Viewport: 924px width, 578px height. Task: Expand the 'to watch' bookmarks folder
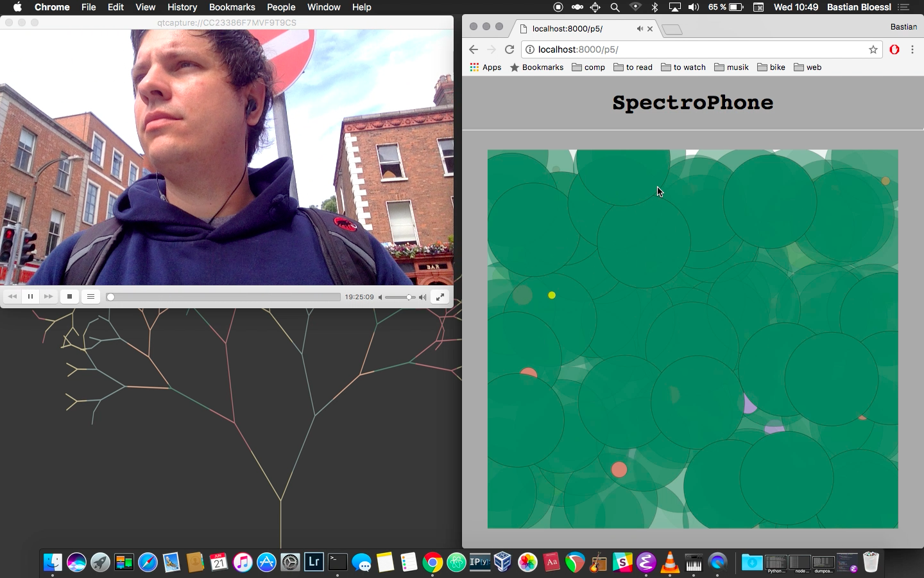click(x=683, y=67)
